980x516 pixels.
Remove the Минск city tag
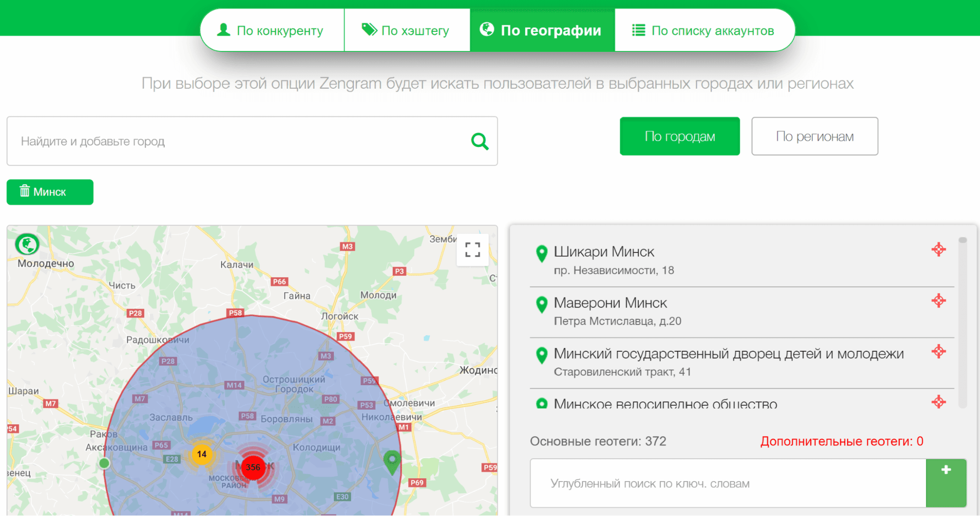click(x=50, y=192)
